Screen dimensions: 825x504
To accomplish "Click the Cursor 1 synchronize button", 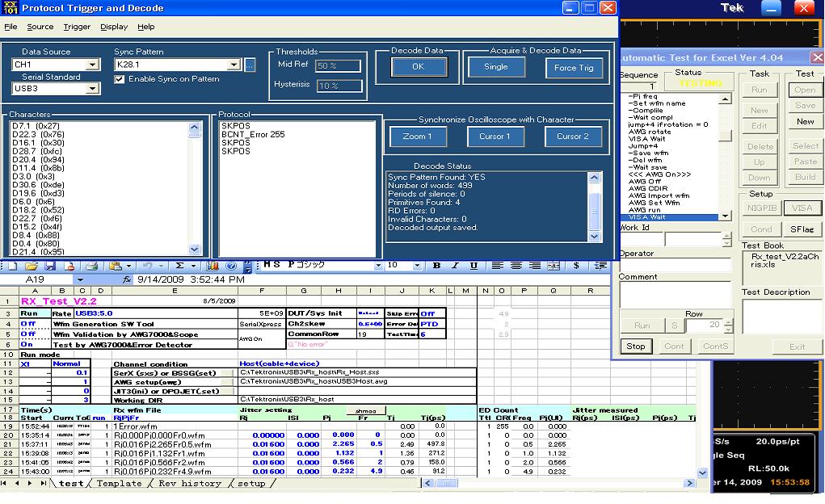I will 495,136.
